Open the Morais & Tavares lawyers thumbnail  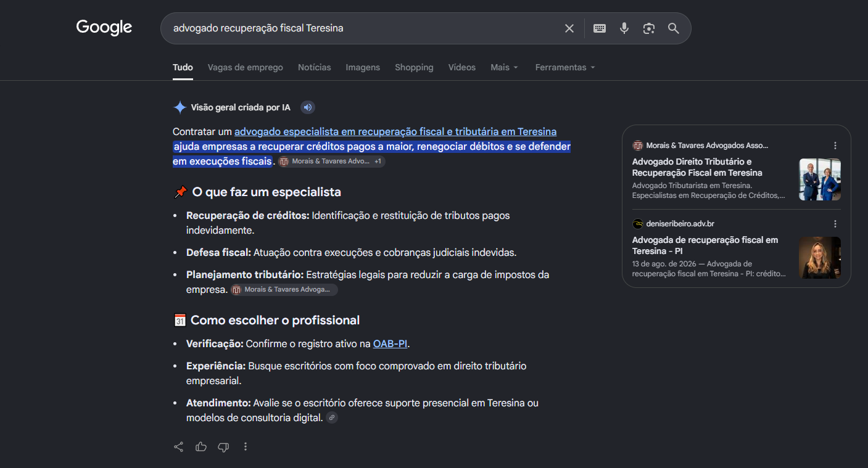pos(820,179)
